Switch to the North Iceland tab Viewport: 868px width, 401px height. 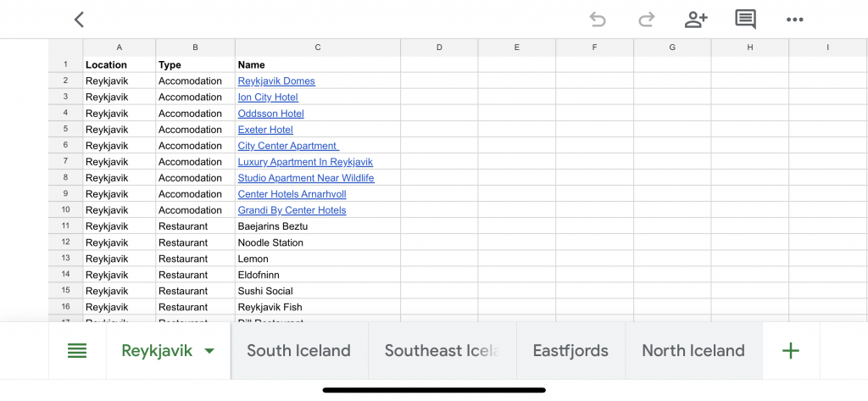[x=693, y=351]
